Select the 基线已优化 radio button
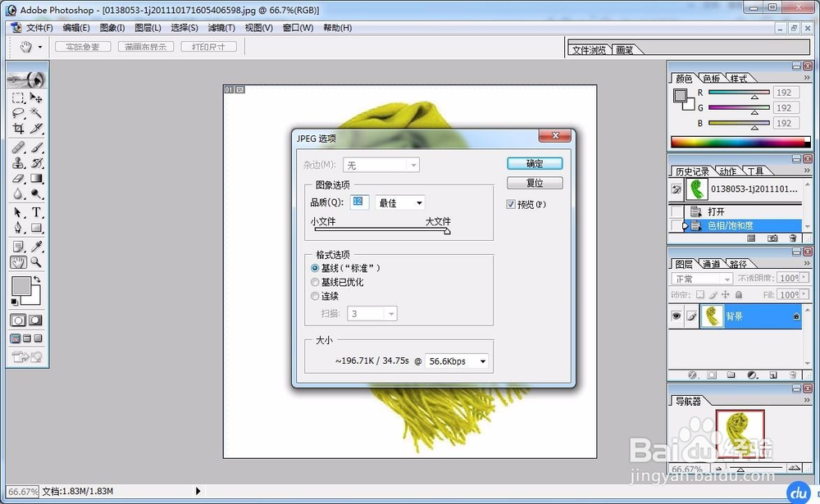The height and width of the screenshot is (504, 820). pos(315,282)
